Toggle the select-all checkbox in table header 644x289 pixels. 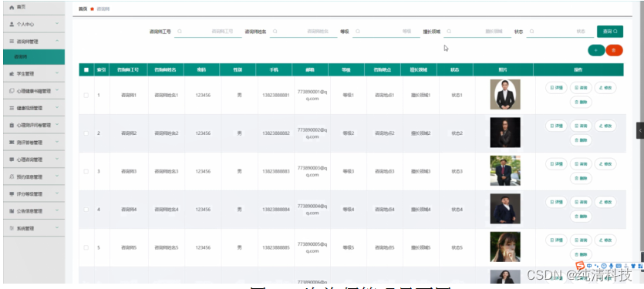(x=86, y=70)
